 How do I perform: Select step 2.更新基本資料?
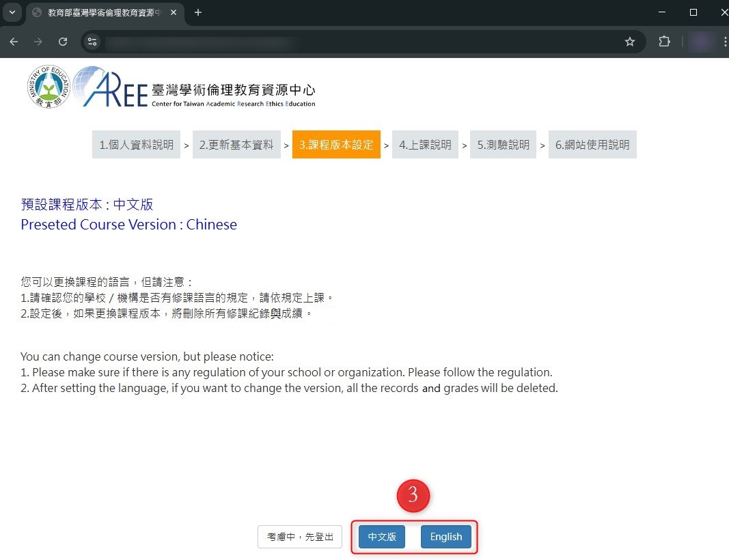point(236,145)
